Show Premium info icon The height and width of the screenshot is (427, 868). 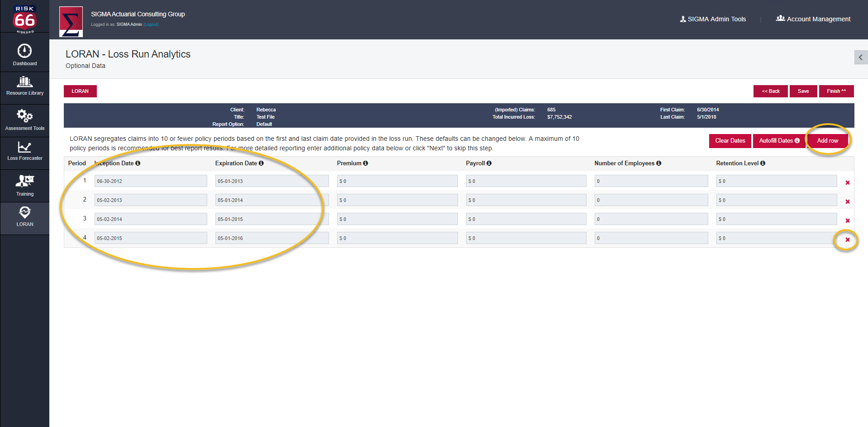point(366,163)
